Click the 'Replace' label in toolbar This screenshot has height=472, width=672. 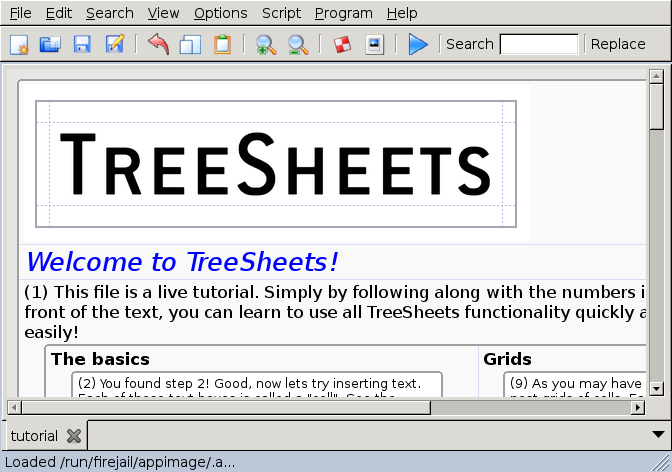pyautogui.click(x=618, y=44)
